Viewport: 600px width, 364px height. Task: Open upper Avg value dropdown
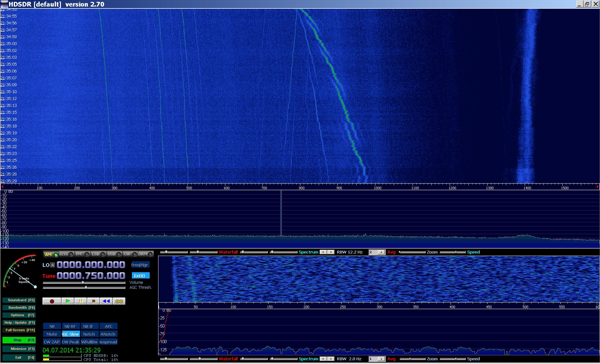(381, 252)
